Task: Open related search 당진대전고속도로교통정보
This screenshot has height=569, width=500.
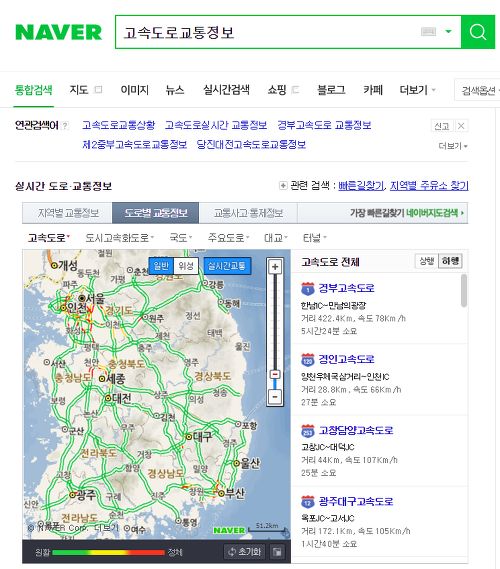Action: click(251, 145)
